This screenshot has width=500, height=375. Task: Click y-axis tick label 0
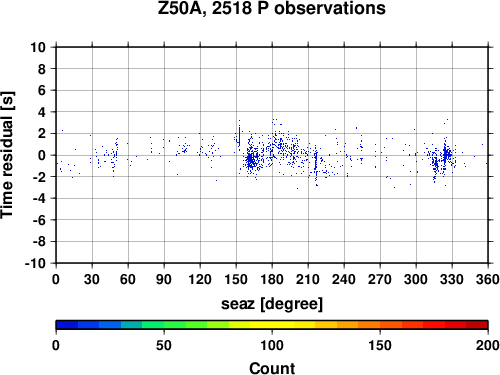(41, 155)
